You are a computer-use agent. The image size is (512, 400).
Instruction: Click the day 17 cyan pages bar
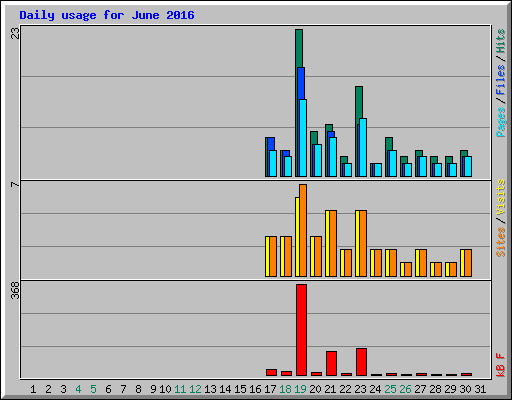pos(273,163)
